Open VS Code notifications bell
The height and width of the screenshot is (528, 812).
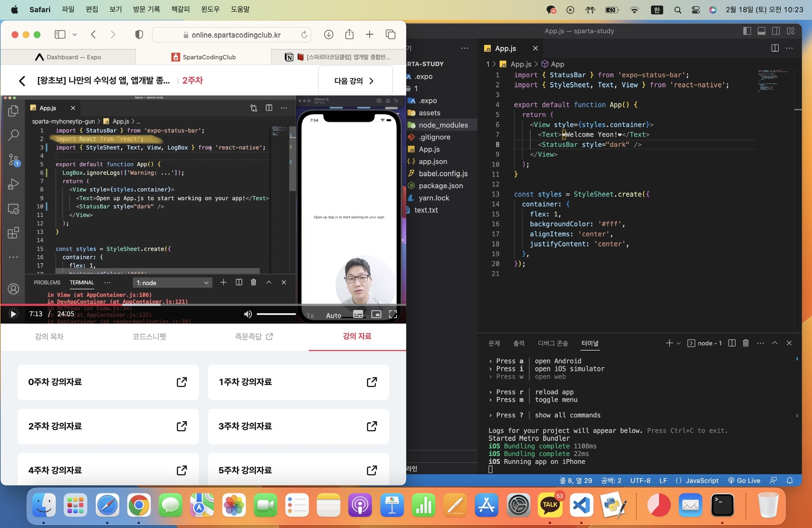pos(790,481)
